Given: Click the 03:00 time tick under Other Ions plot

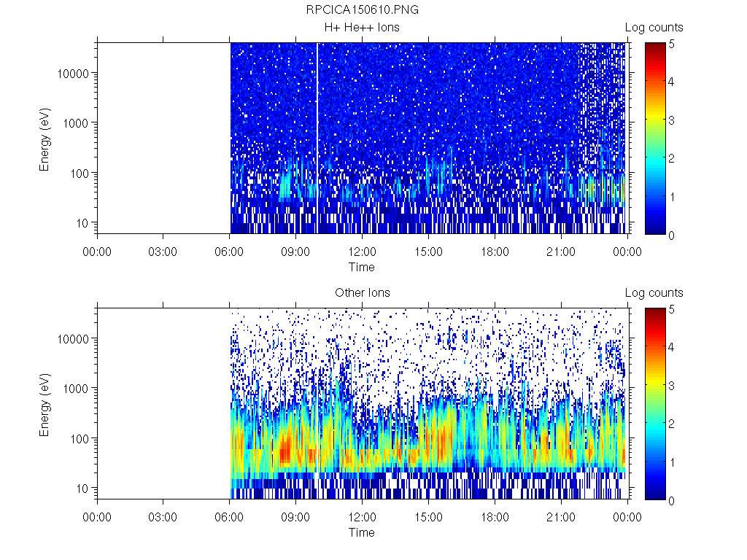Looking at the screenshot, I should coord(163,517).
